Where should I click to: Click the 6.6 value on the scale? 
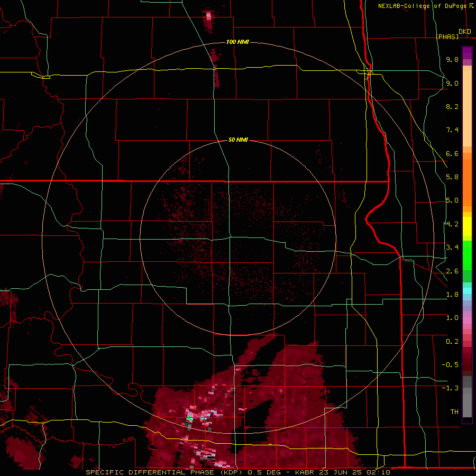452,153
